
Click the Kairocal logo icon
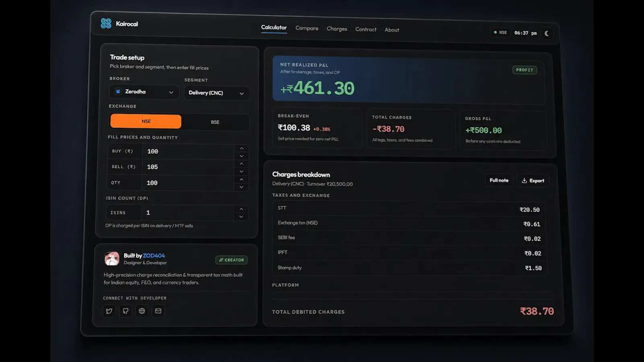pos(106,23)
